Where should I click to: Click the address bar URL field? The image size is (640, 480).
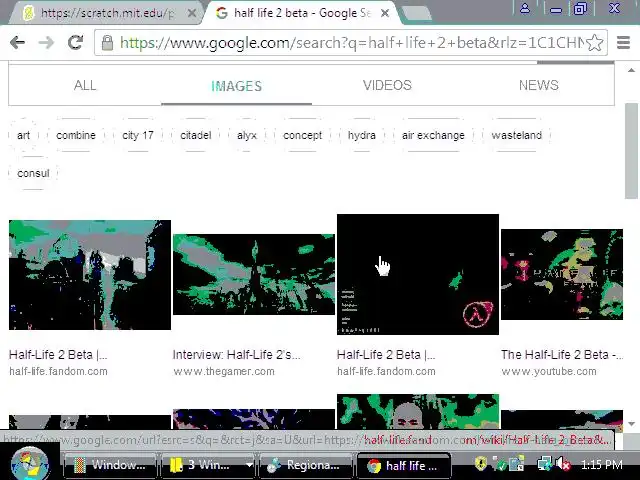tap(351, 42)
